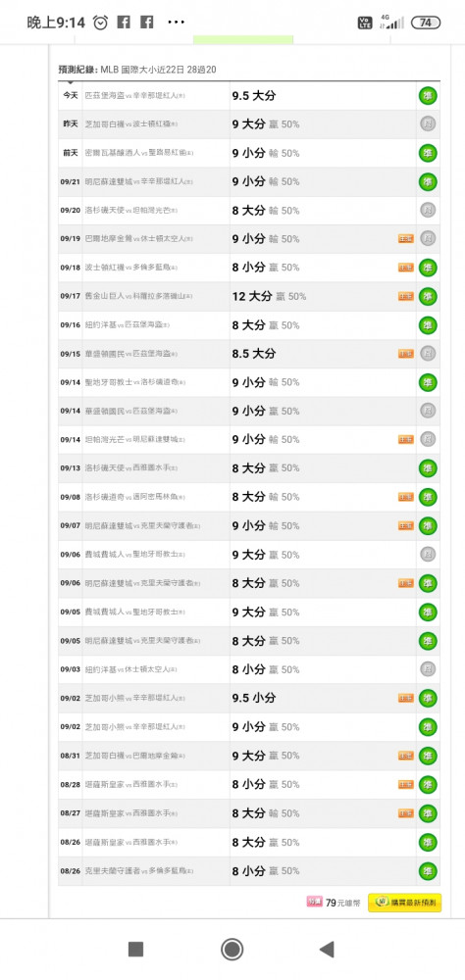465x980 pixels.
Task: Tap the green 準 badge on today's row
Action: click(x=428, y=96)
